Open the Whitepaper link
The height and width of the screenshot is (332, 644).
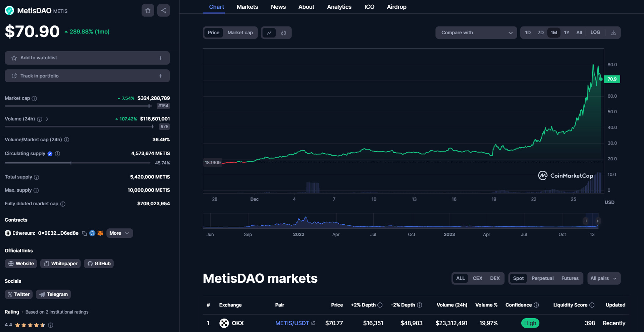60,264
